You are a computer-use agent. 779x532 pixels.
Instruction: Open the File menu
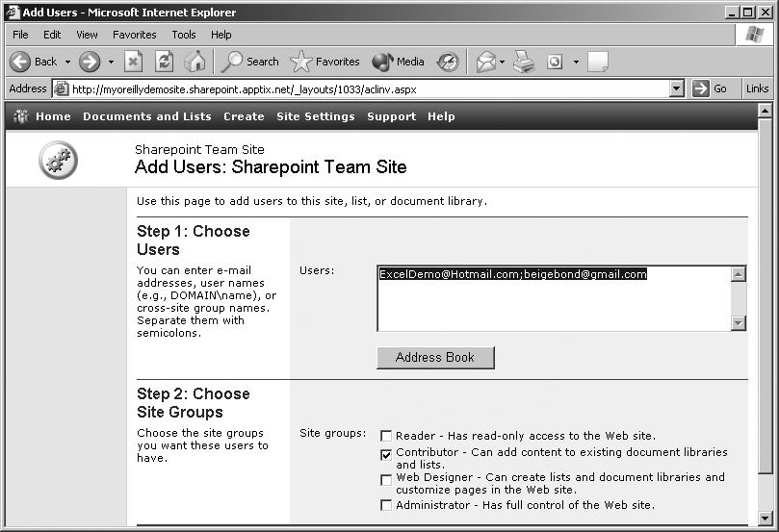(20, 35)
